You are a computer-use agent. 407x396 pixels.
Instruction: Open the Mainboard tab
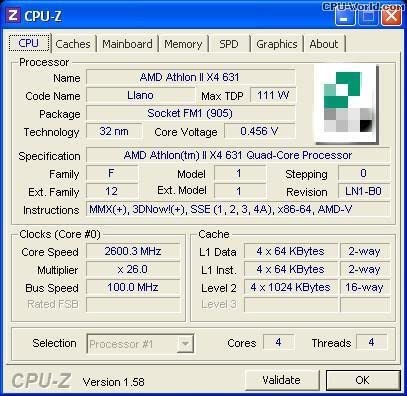point(127,44)
